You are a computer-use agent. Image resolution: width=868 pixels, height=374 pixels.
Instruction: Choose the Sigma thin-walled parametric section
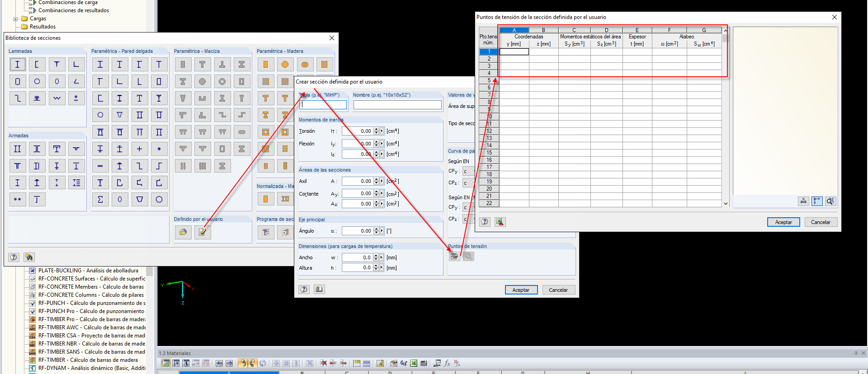coord(100,199)
